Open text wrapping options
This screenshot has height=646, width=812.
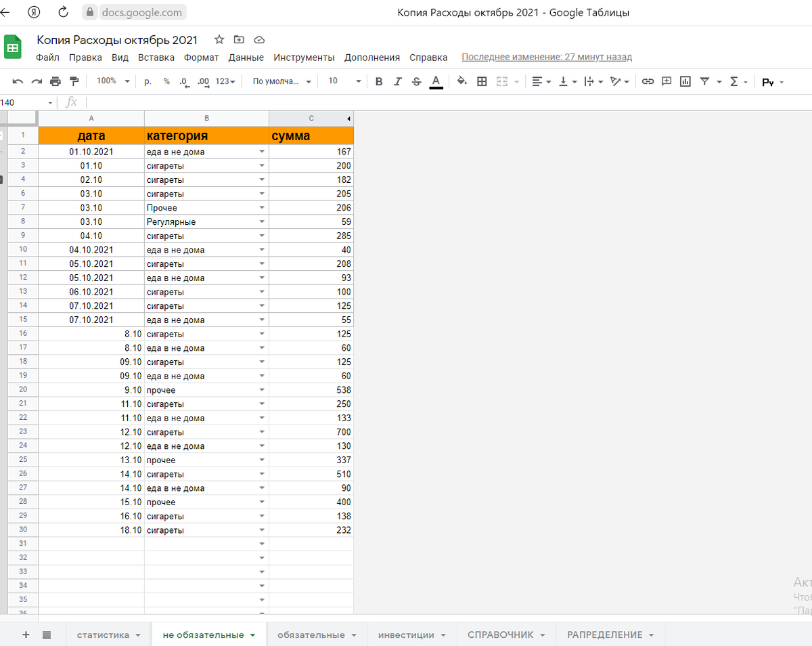(593, 81)
